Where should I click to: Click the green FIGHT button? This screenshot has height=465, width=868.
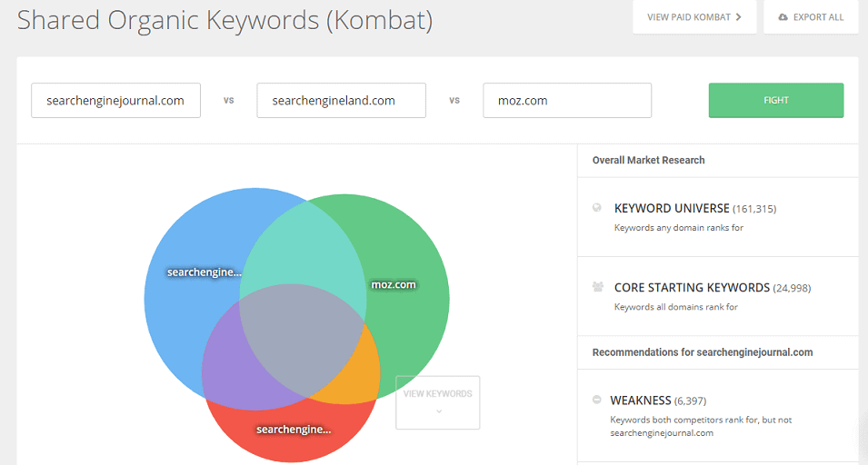tap(776, 100)
